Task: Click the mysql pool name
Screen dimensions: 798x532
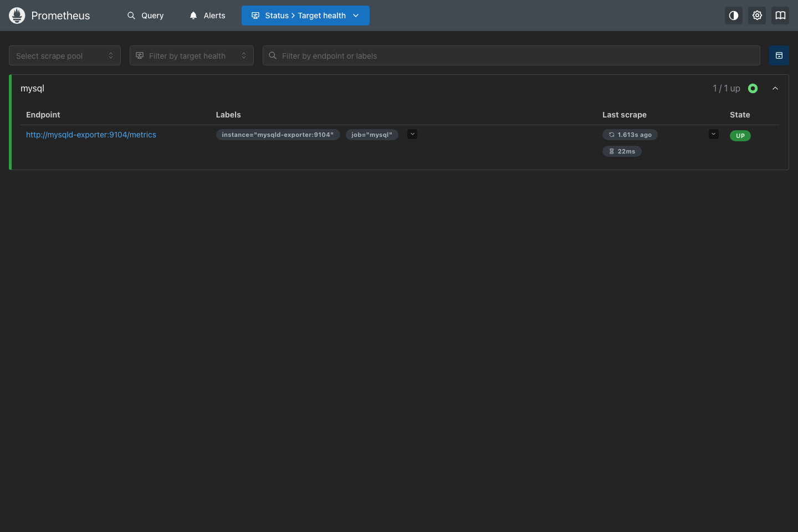Action: pyautogui.click(x=32, y=88)
